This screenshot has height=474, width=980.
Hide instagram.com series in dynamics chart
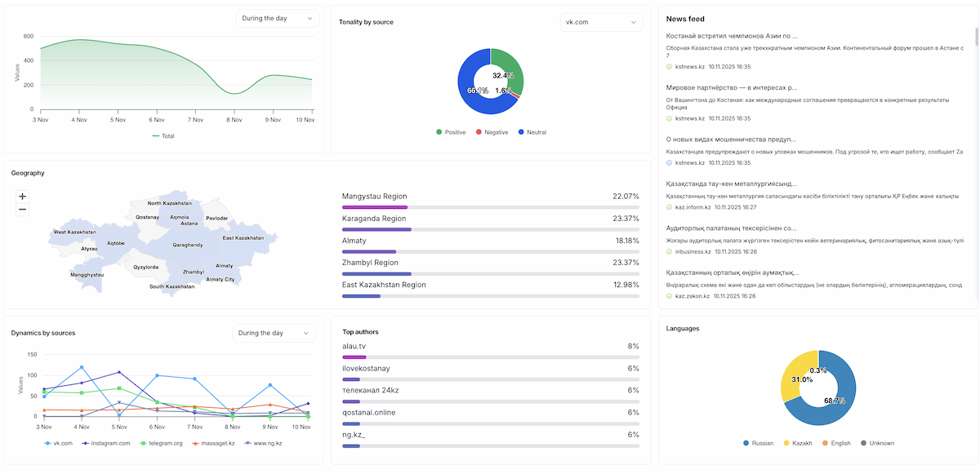tap(106, 443)
